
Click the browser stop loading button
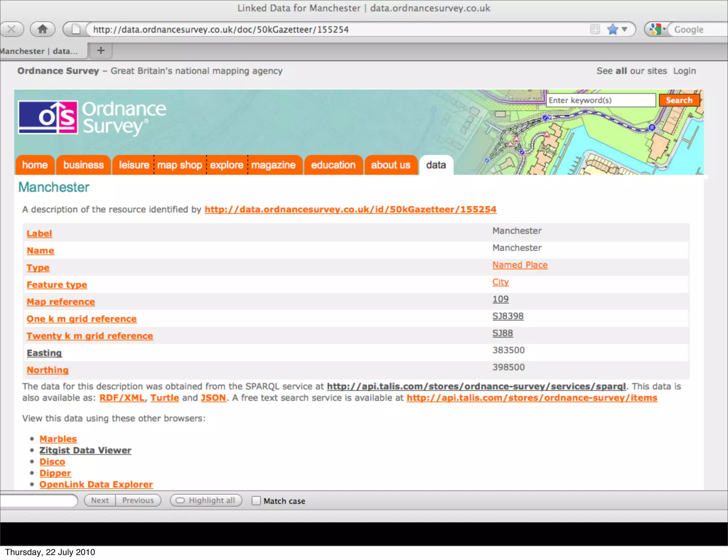coord(11,29)
